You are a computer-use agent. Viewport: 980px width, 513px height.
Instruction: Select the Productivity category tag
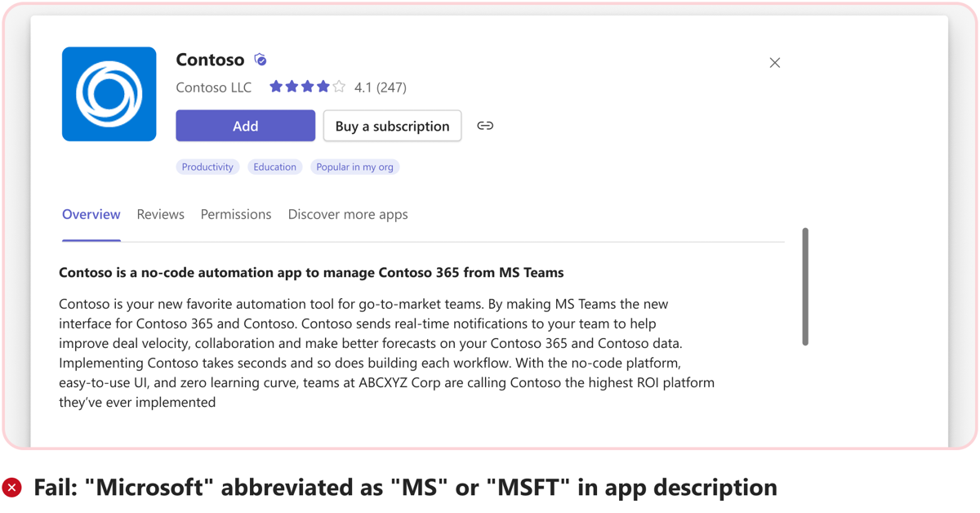tap(207, 167)
